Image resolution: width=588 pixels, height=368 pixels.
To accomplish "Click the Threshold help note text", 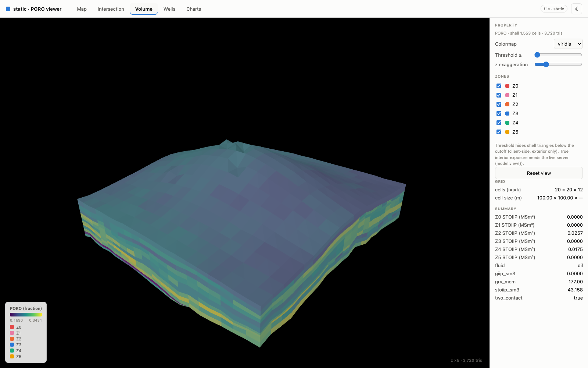I will click(534, 154).
